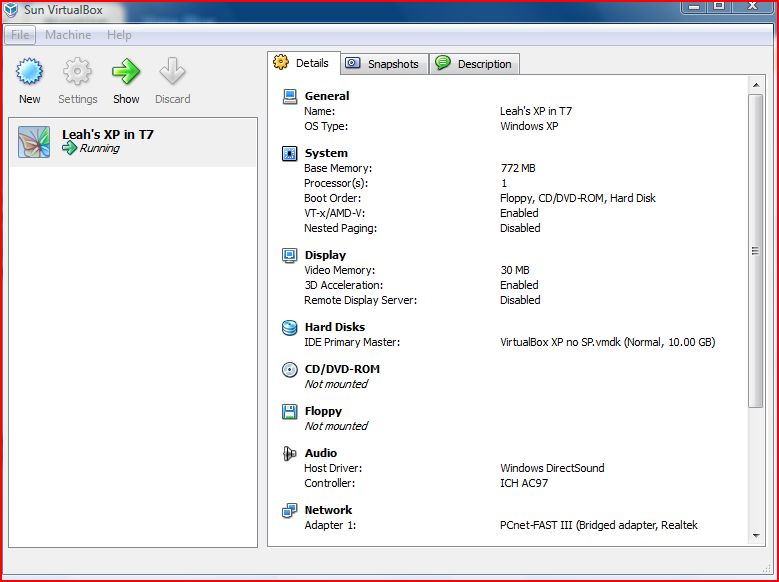The height and width of the screenshot is (582, 779).
Task: Switch to the Description tab
Action: point(474,64)
